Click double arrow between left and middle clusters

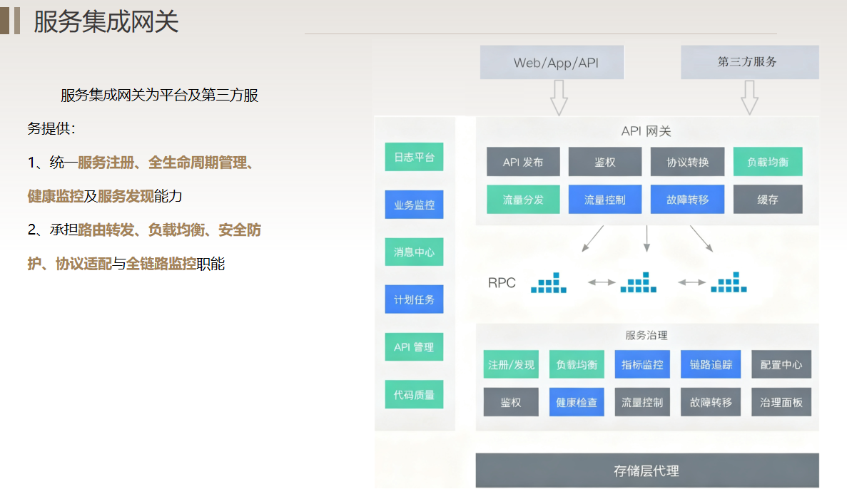[602, 283]
